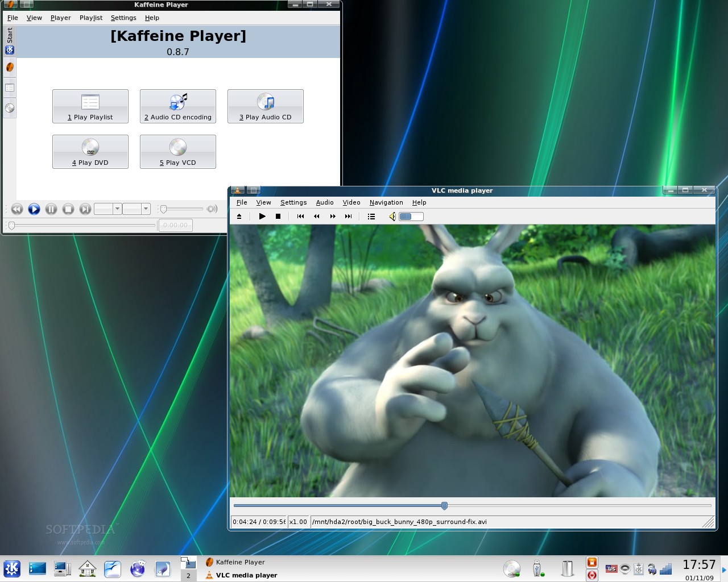Click Kaffeine's previous track button
Image resolution: width=728 pixels, height=582 pixels.
coord(17,209)
